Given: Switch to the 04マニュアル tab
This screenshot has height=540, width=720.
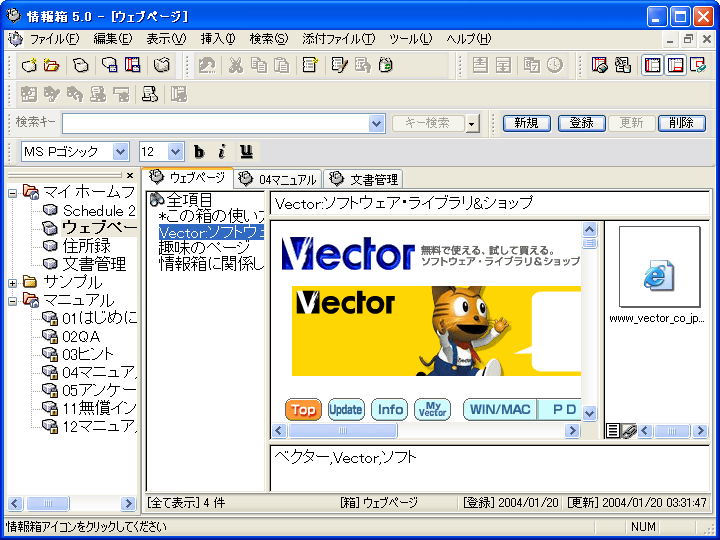Looking at the screenshot, I should point(278,179).
